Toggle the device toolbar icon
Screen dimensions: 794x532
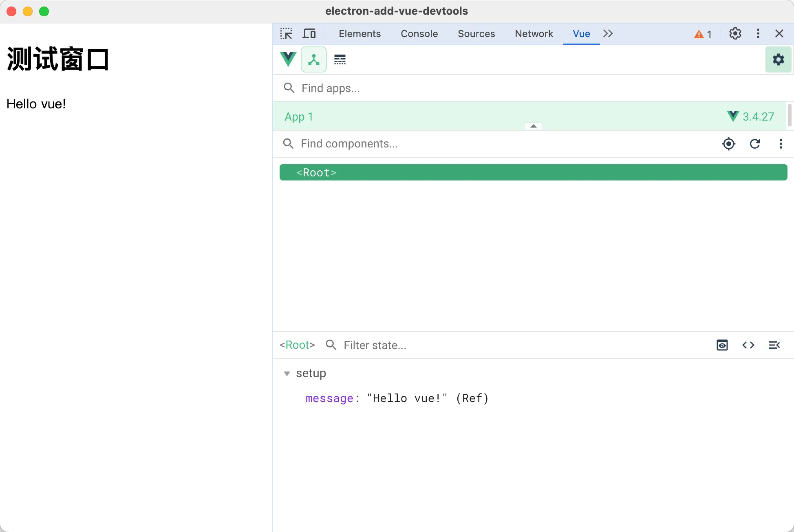[309, 34]
